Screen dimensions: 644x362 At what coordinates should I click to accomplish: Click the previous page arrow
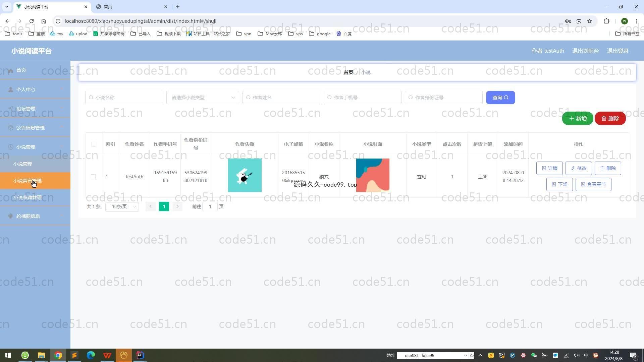151,206
